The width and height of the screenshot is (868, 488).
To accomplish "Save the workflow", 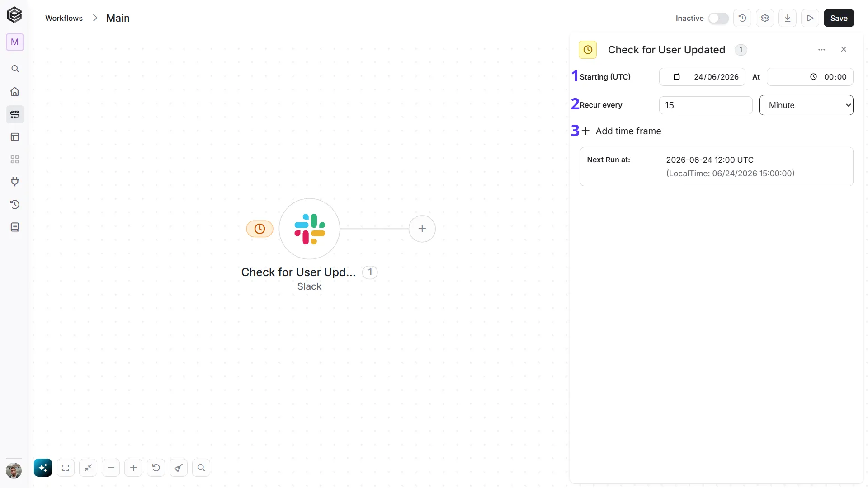I will [839, 18].
